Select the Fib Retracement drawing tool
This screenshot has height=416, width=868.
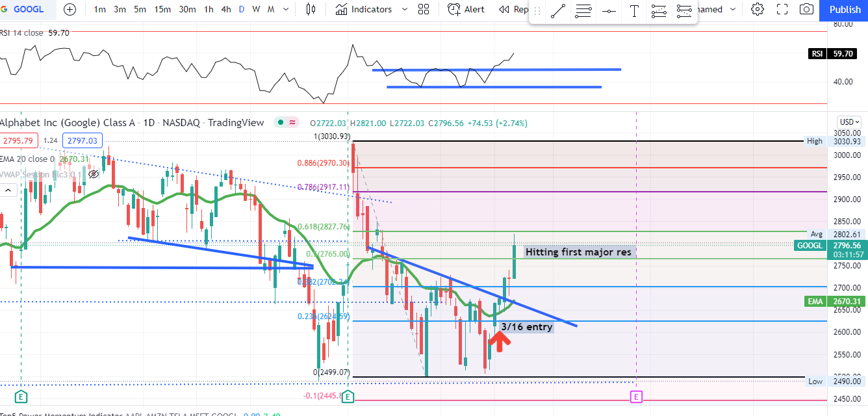point(583,10)
